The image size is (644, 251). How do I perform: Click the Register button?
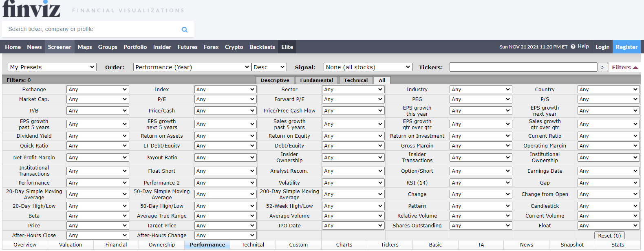pyautogui.click(x=626, y=47)
